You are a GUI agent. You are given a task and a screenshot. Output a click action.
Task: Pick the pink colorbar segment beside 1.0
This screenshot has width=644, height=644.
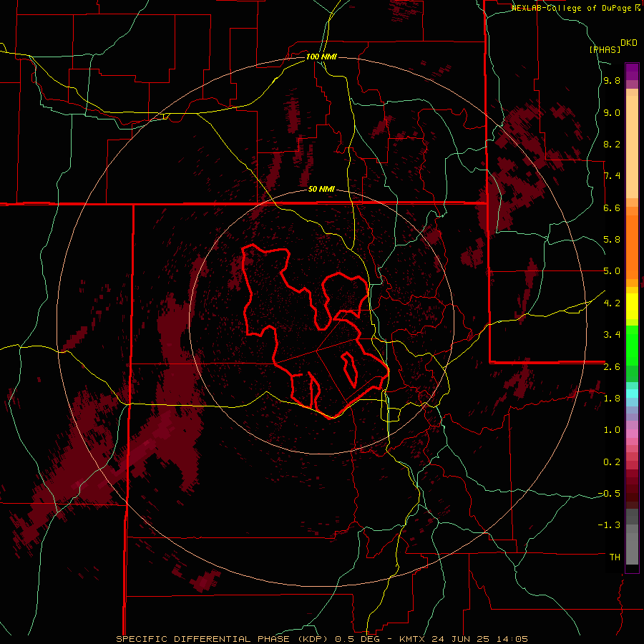(632, 434)
